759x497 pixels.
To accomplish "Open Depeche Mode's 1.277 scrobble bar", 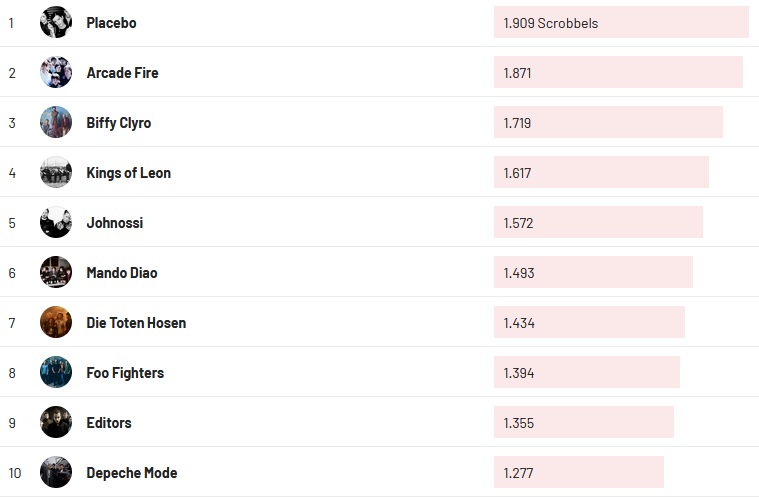I will (578, 473).
